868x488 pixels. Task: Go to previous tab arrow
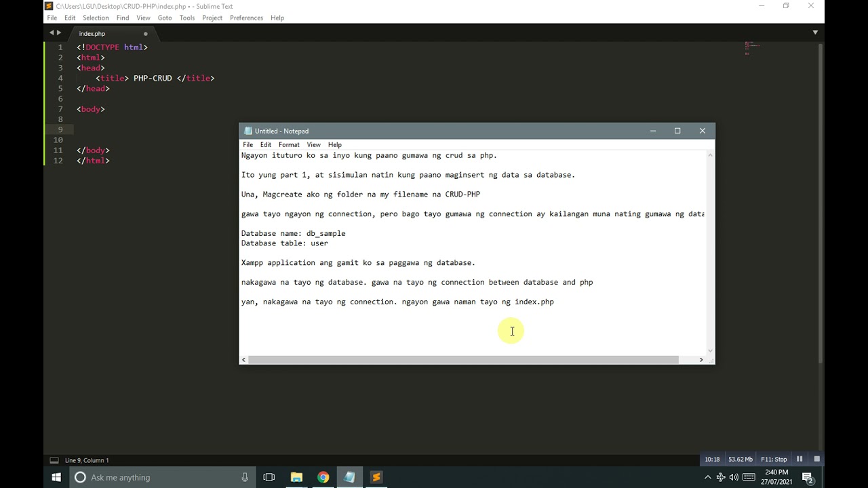click(x=52, y=33)
